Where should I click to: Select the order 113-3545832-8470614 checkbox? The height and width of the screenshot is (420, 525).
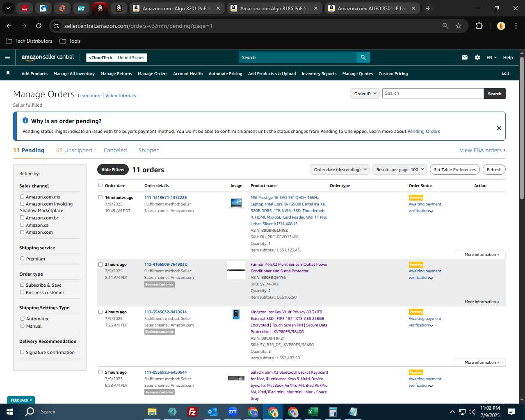100,312
